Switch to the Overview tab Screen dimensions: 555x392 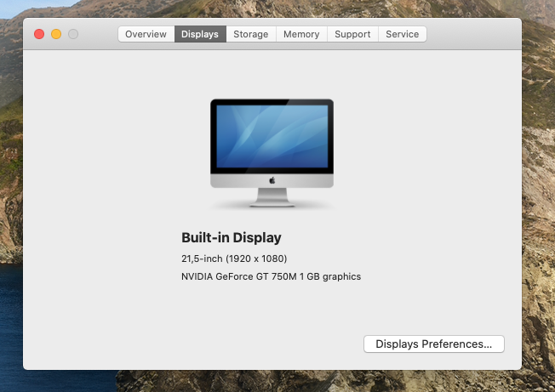(146, 34)
